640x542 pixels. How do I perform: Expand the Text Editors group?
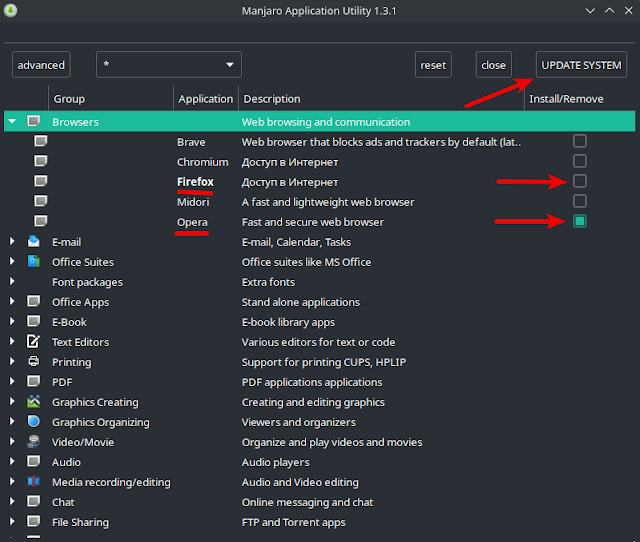tap(12, 341)
